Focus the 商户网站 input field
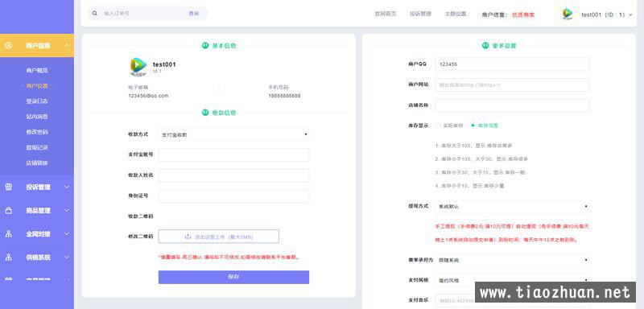 pos(512,84)
